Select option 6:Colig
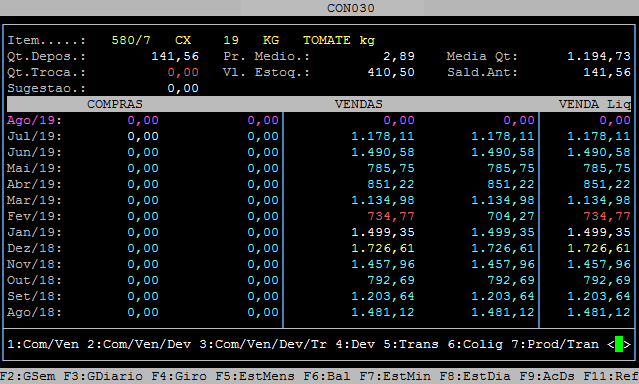The image size is (639, 384). (x=475, y=344)
